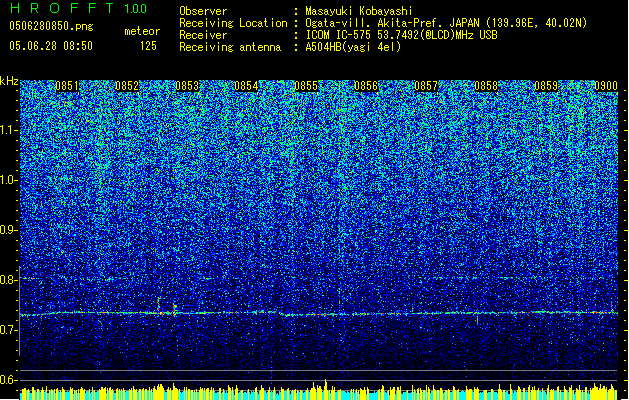Viewport: 629px width, 400px height.
Task: Click the kHz axis unit label
Action: pyautogui.click(x=9, y=81)
